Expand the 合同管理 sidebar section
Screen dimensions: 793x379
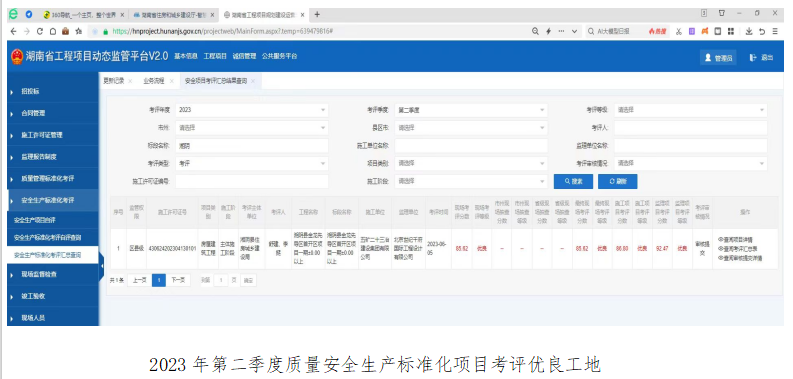[53, 113]
